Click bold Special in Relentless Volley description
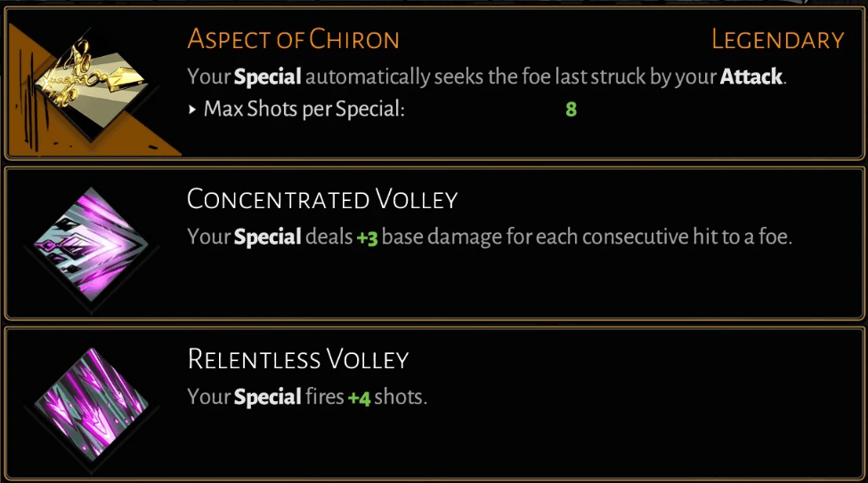 point(268,398)
